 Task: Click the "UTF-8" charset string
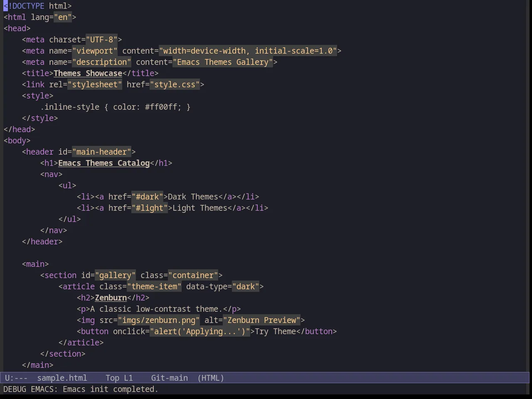[x=101, y=39]
